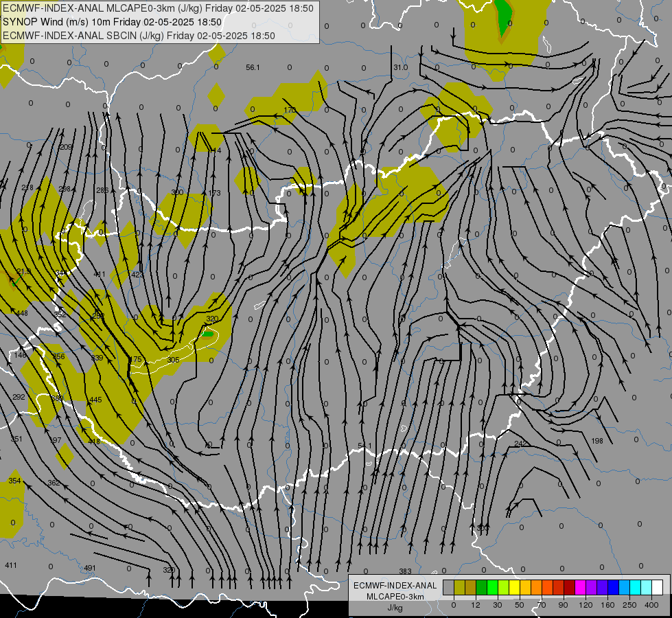The image size is (672, 618).
Task: Click the legend label MLCAPE0-3km
Action: [x=395, y=597]
